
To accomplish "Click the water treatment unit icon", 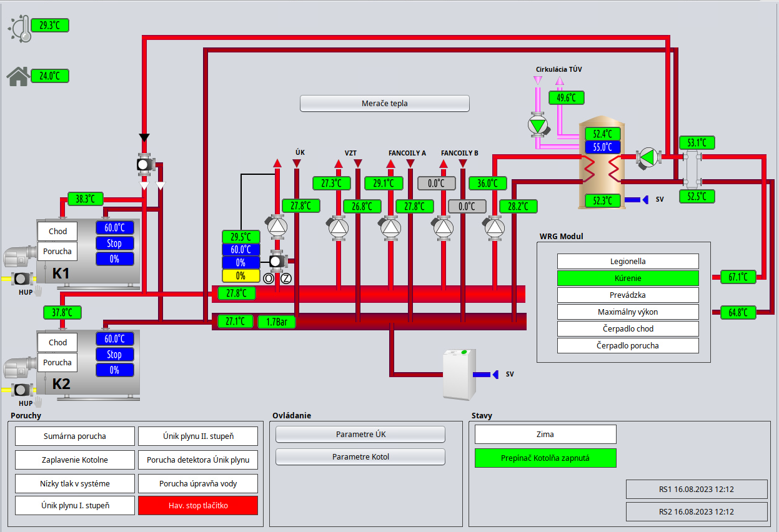I will click(459, 374).
